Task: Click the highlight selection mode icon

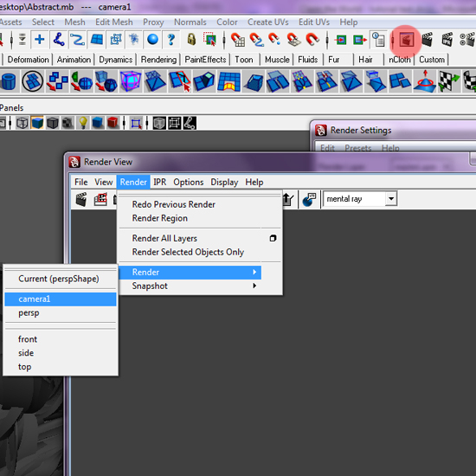Action: coord(210,40)
